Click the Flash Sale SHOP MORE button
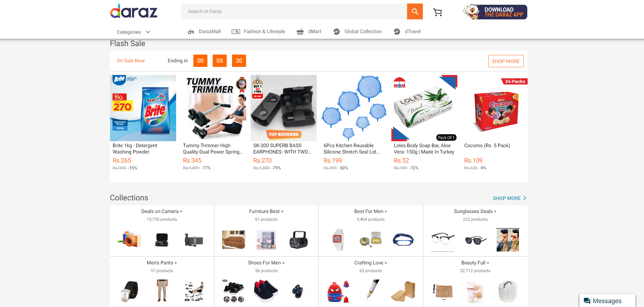 pos(506,61)
